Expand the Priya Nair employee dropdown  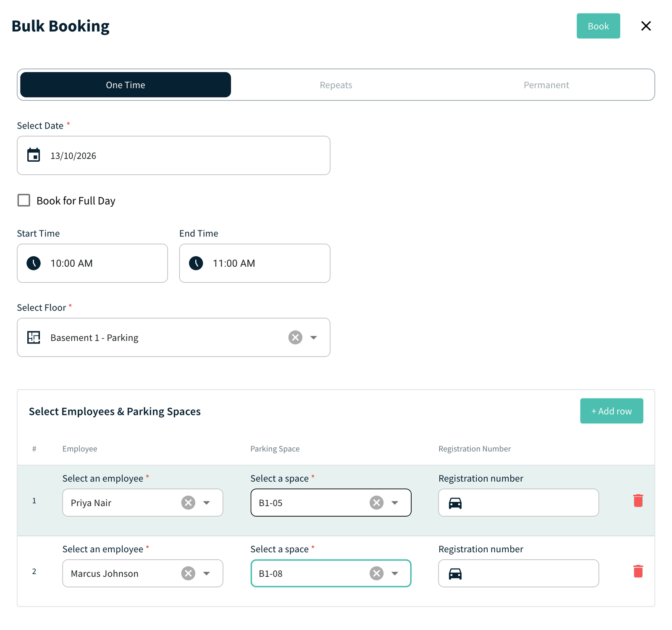click(207, 503)
